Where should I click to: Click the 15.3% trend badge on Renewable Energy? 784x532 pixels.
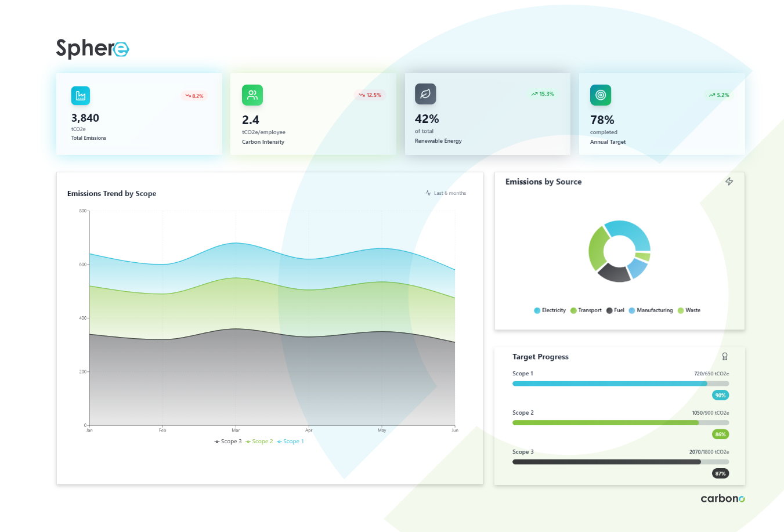(x=543, y=94)
